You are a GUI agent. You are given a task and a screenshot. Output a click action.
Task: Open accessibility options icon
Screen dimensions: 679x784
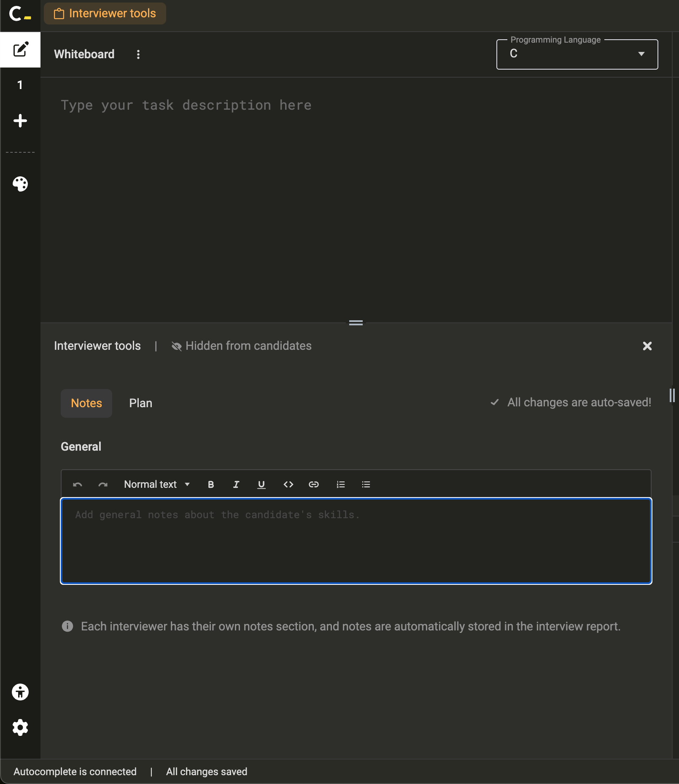[x=20, y=692]
